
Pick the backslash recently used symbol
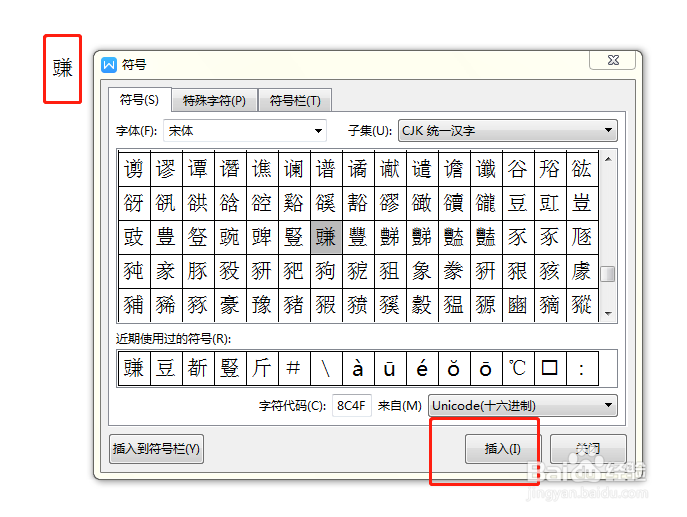tap(326, 368)
